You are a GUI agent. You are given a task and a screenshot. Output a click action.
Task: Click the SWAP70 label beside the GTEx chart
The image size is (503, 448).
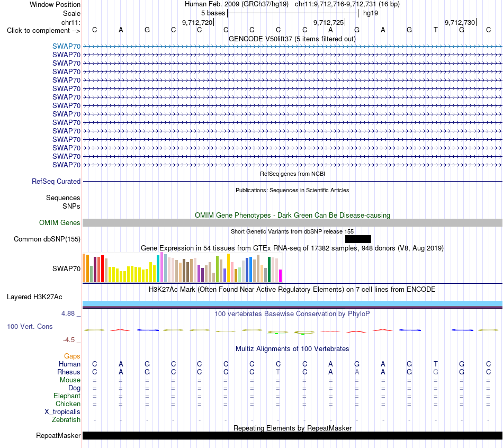tap(66, 268)
